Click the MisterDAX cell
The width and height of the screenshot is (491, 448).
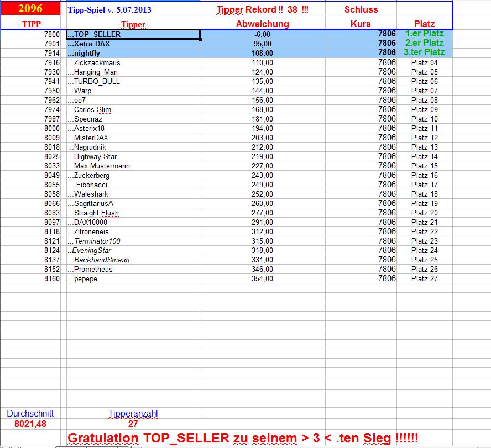coord(133,138)
